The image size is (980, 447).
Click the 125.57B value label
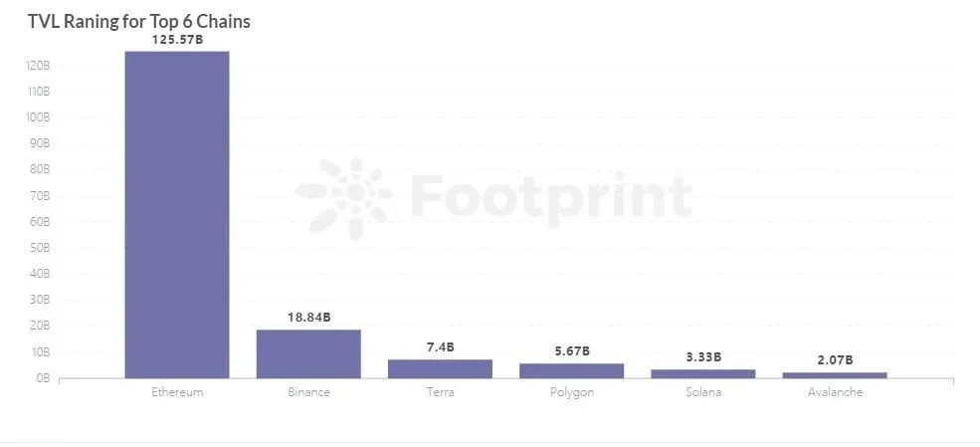(177, 41)
